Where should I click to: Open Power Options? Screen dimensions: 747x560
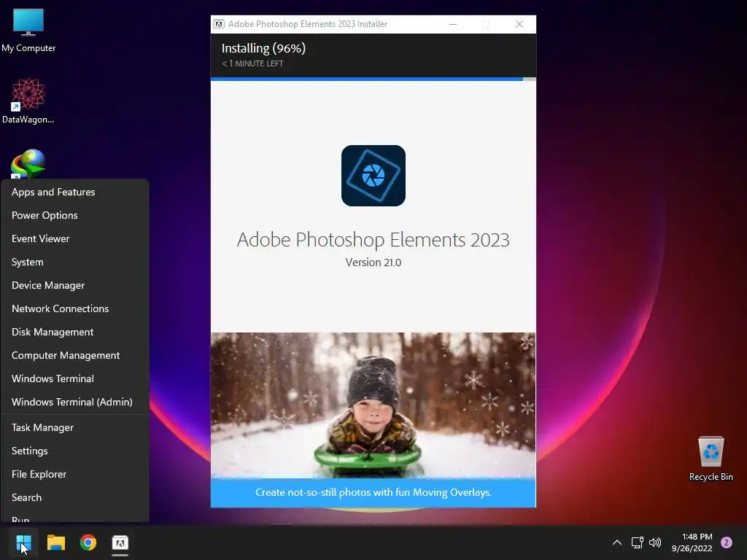pos(75,215)
